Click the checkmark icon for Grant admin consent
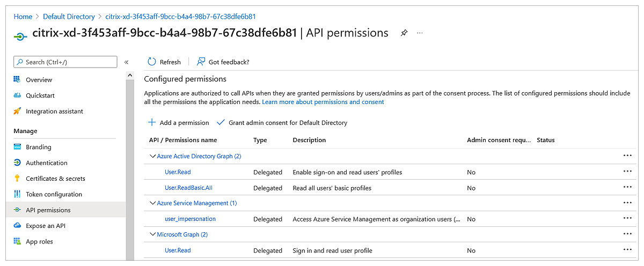Screen dimensions: 644x266 pyautogui.click(x=221, y=122)
